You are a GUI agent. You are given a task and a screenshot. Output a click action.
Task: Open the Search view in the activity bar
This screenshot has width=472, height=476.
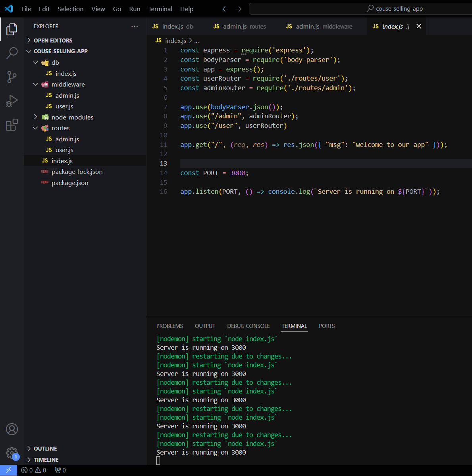click(x=12, y=53)
